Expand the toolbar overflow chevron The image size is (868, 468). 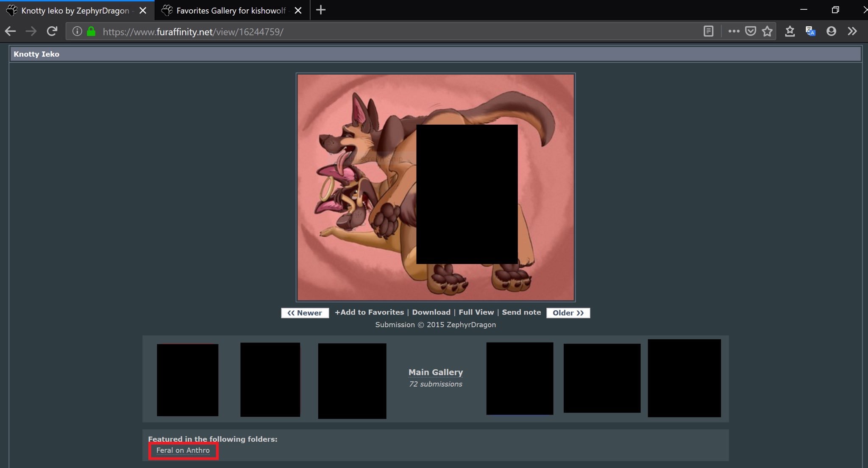click(x=852, y=31)
